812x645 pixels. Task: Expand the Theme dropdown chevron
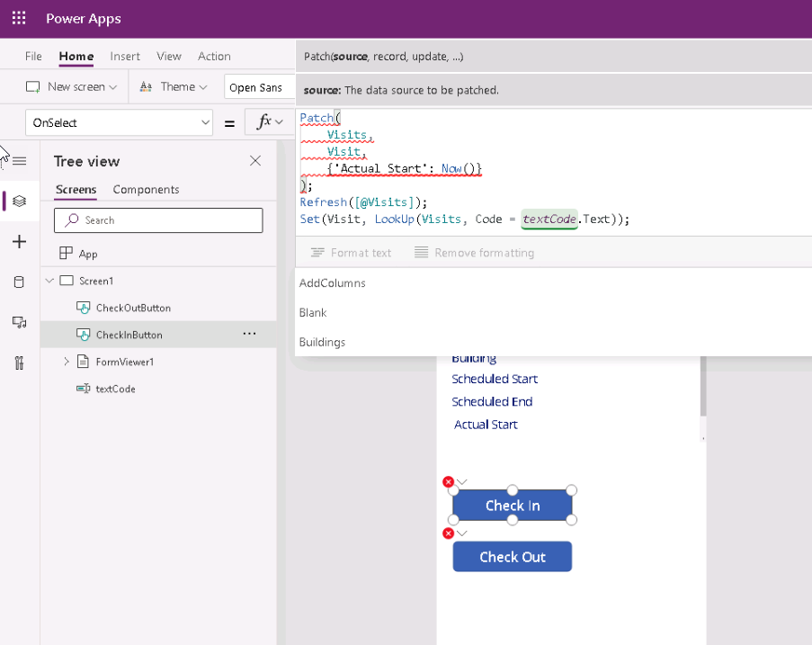tap(203, 87)
